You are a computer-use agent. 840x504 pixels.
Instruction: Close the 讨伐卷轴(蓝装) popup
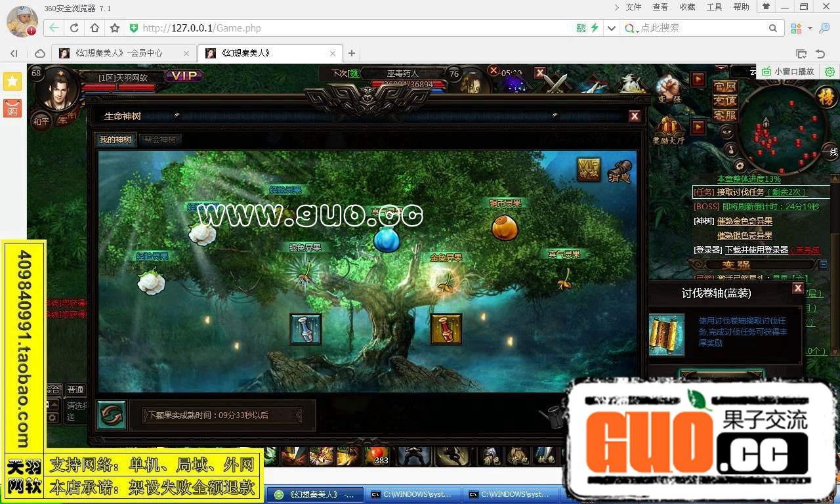click(x=798, y=288)
